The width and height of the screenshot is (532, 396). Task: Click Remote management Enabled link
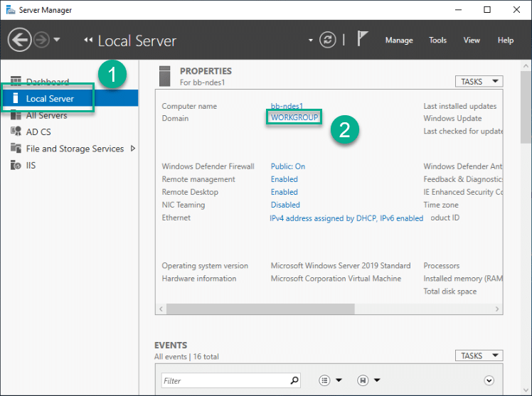click(284, 179)
